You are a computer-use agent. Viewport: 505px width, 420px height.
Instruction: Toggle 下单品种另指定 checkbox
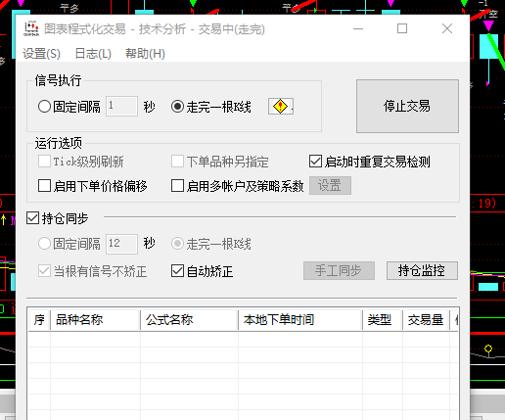[x=177, y=162]
